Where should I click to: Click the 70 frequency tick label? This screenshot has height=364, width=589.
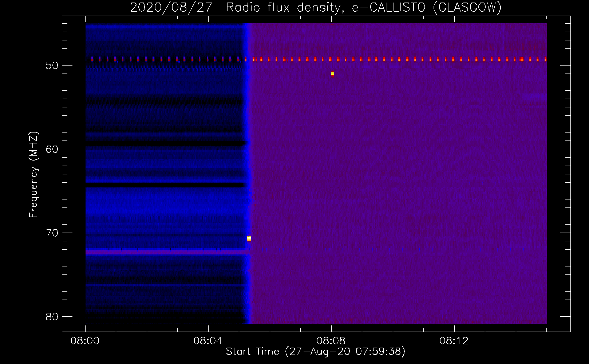coord(52,233)
